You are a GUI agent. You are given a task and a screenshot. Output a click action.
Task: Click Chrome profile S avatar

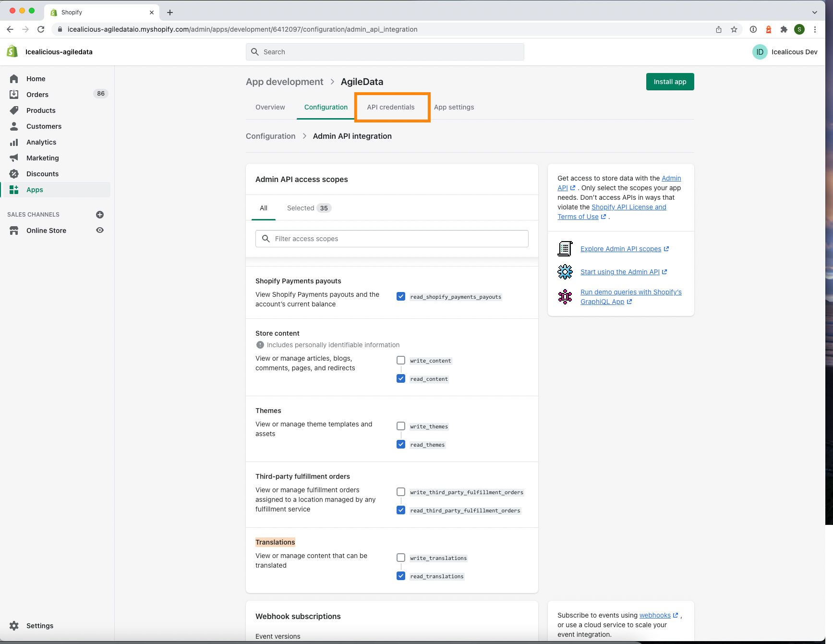pos(799,29)
